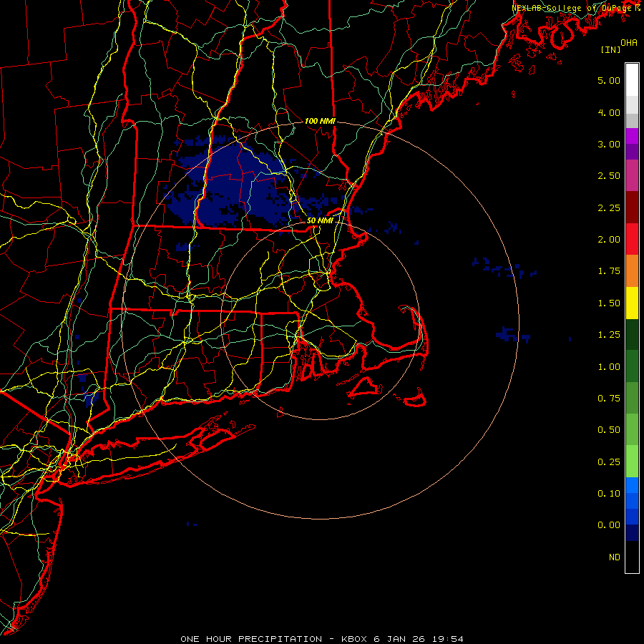Click the 0.50 legend value
This screenshot has width=644, height=644.
point(609,430)
